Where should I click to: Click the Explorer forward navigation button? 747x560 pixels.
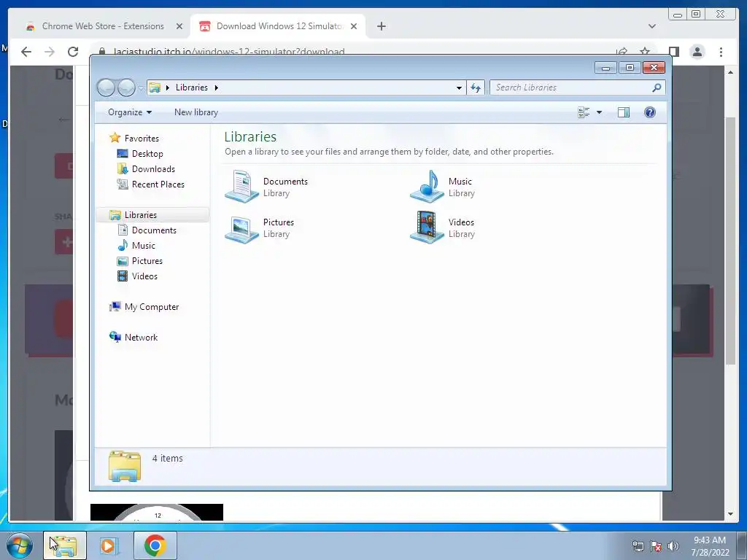[x=126, y=87]
